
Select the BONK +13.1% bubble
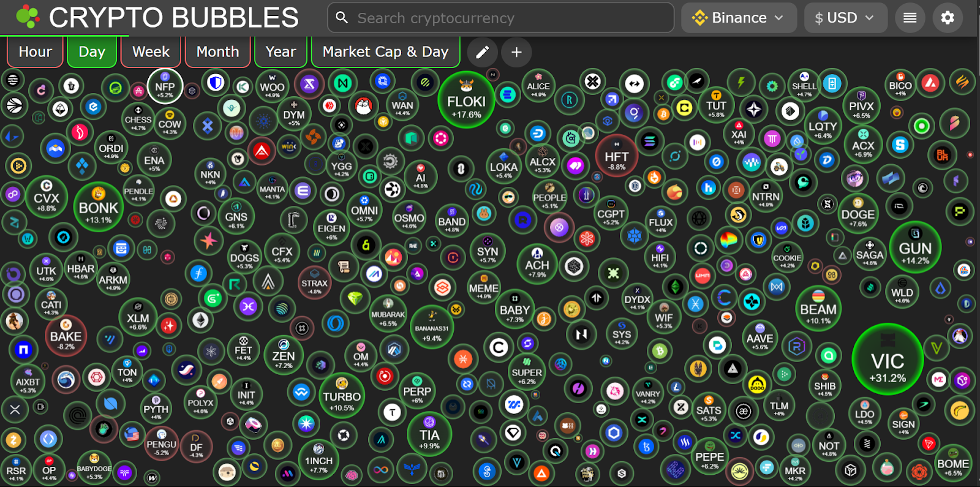click(x=98, y=207)
